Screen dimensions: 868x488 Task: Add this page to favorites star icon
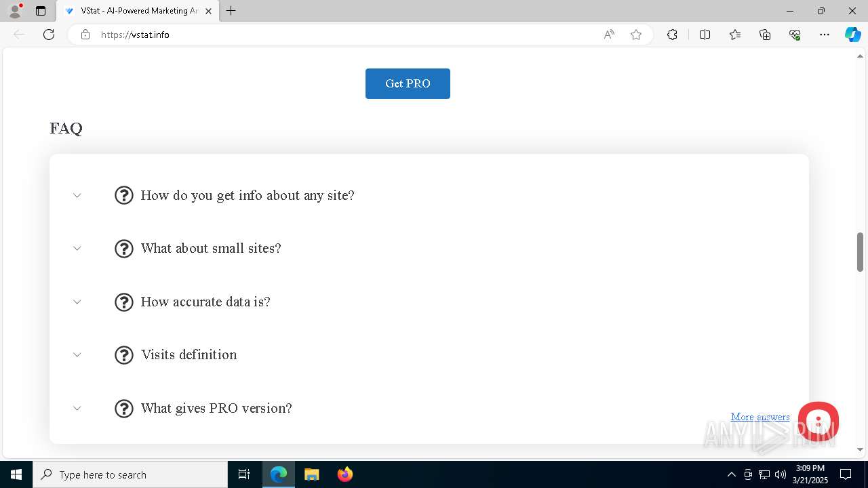click(636, 35)
